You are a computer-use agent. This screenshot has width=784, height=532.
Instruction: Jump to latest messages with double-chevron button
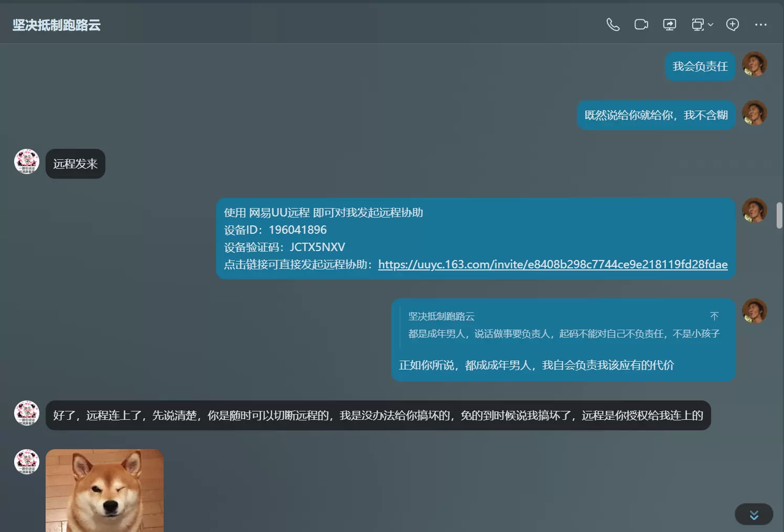[754, 515]
